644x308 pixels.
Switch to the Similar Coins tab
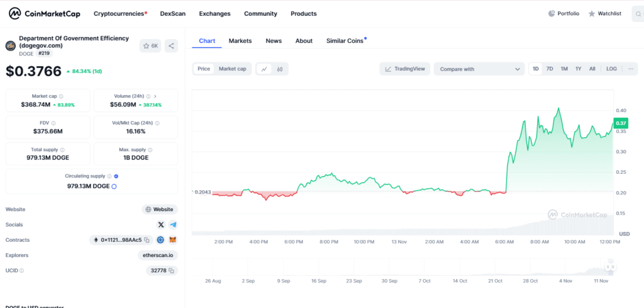click(x=346, y=41)
